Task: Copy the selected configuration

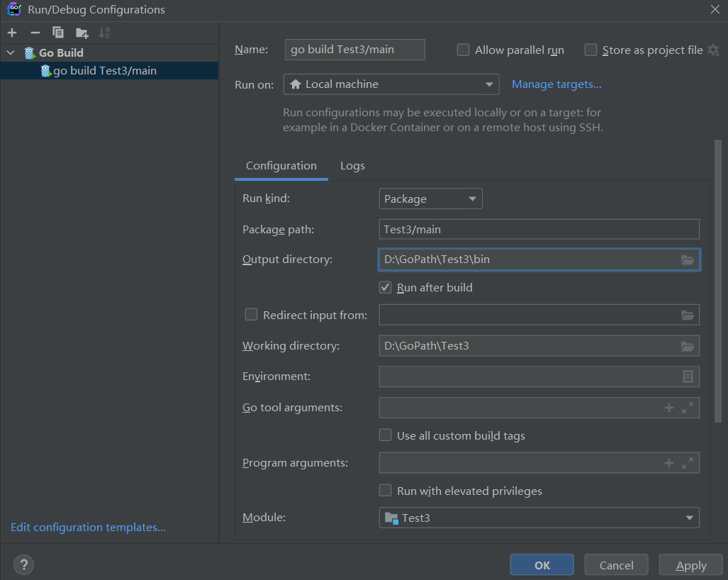Action: tap(58, 33)
